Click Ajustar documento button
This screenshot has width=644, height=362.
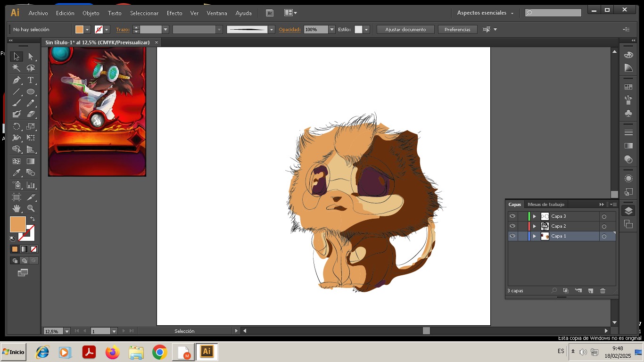(405, 30)
